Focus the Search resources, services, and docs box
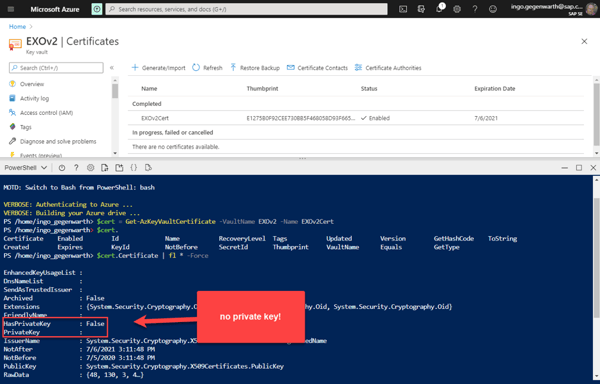The image size is (600, 384). (246, 9)
